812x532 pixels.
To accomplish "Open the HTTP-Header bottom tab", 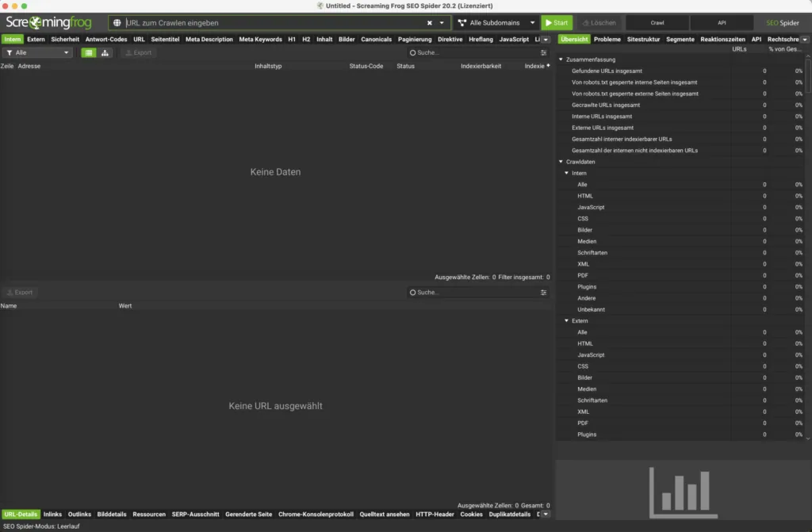I will coord(435,515).
